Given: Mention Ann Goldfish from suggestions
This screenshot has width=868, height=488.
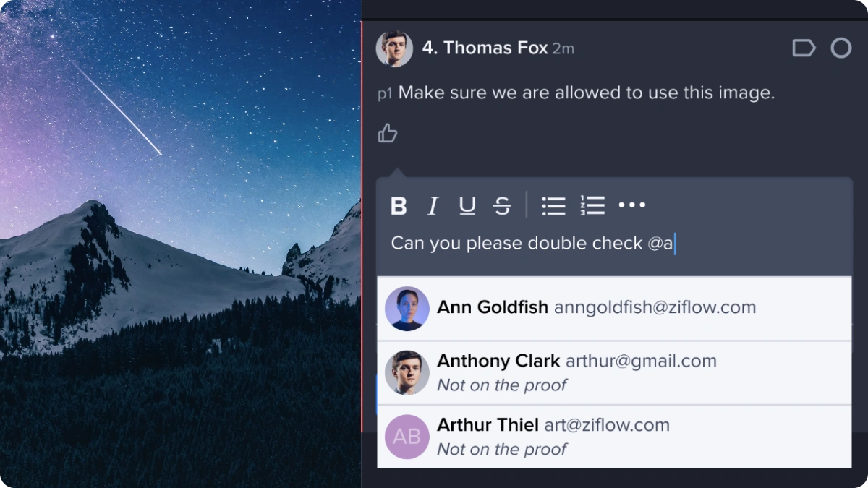Looking at the screenshot, I should click(x=613, y=308).
